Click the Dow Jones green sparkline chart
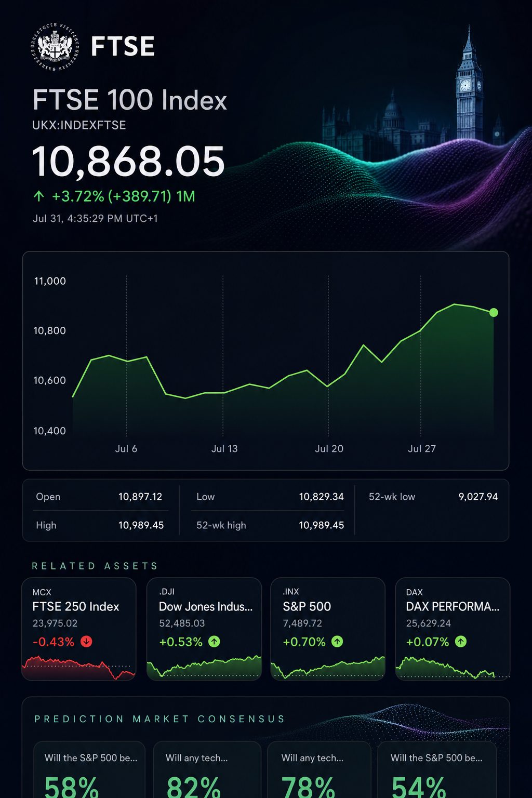The image size is (532, 798). coord(204,667)
